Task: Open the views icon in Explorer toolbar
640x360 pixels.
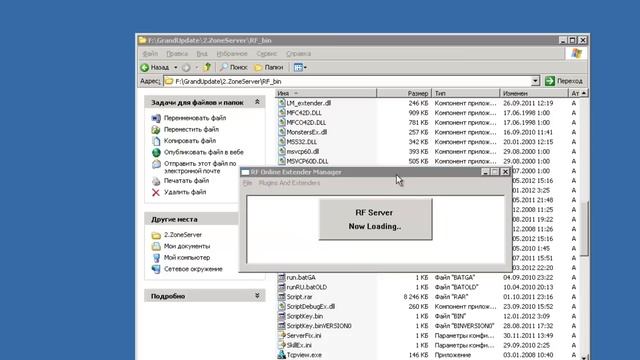Action: click(298, 67)
